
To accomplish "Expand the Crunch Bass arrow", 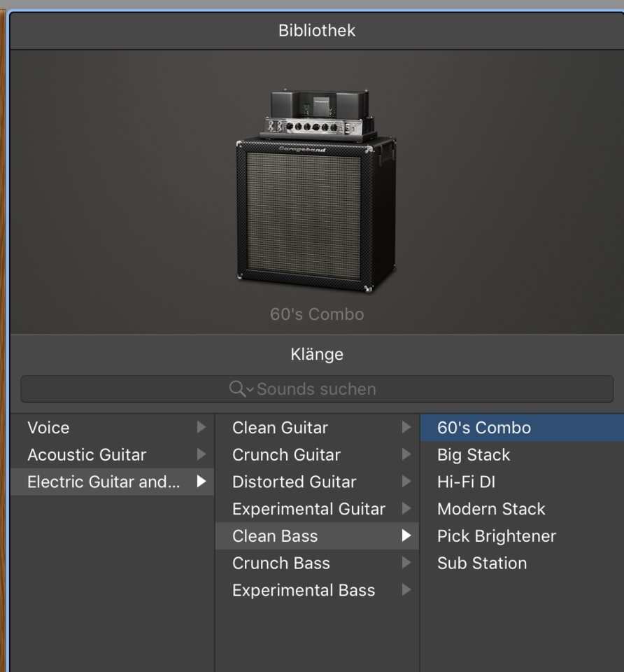I will [x=406, y=563].
